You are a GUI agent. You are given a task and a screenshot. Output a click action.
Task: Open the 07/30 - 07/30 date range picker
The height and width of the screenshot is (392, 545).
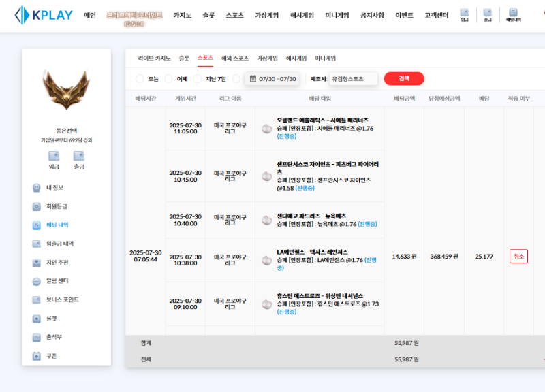click(272, 79)
